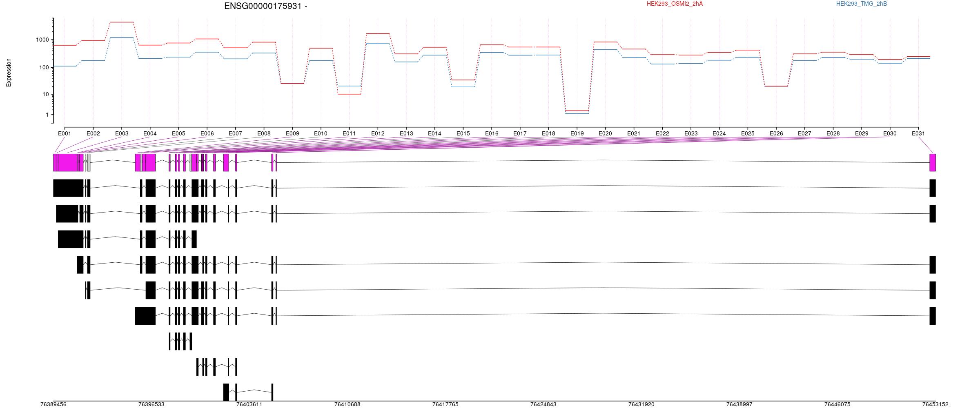The image size is (980, 412).
Task: Click the large black first exon of the first transcript
Action: tap(68, 188)
